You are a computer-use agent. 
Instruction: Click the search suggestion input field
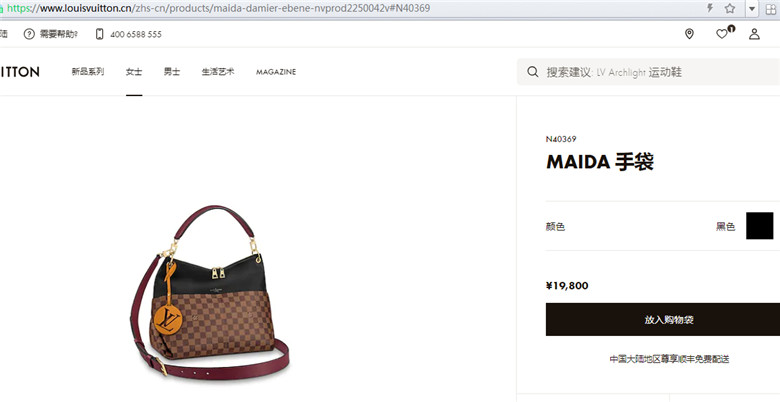(x=648, y=72)
